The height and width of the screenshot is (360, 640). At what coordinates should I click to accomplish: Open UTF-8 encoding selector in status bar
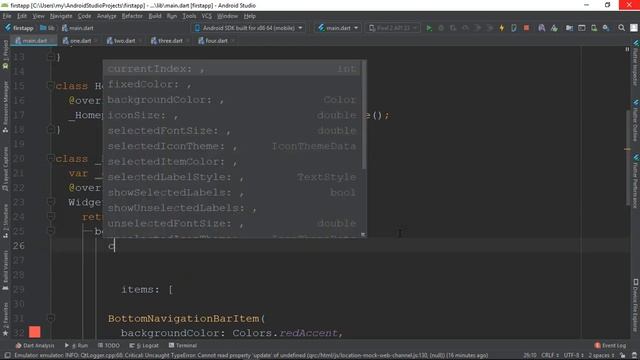(x=573, y=355)
